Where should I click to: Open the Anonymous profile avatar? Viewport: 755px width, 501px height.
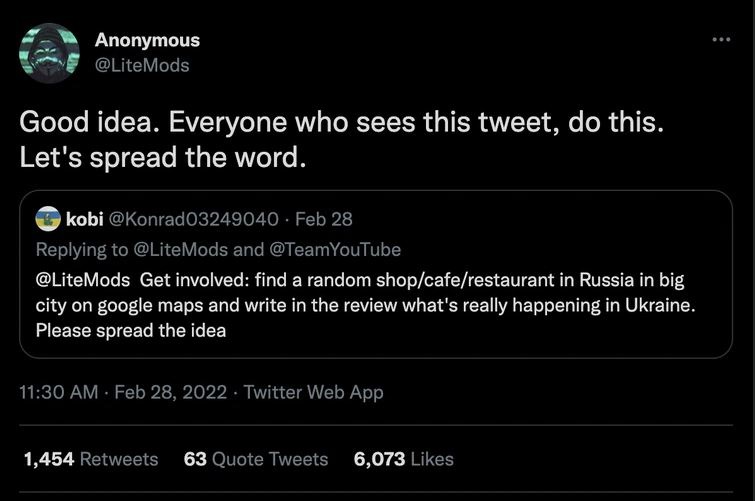click(49, 53)
